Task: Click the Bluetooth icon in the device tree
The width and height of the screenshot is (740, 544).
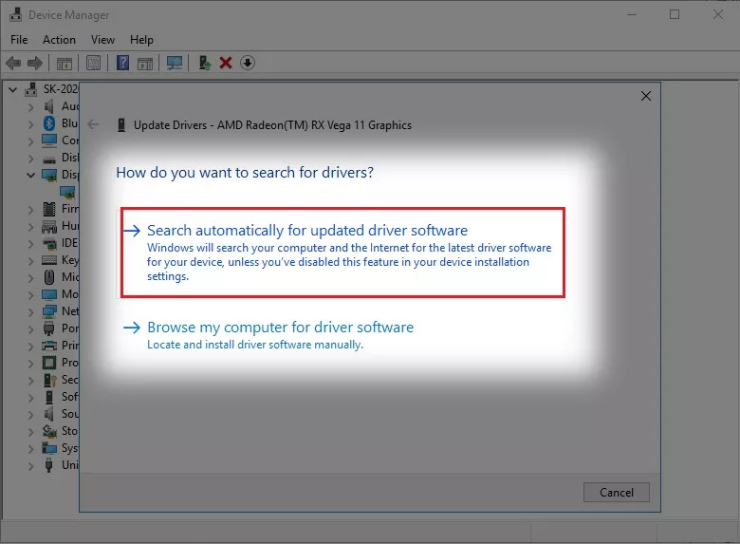Action: tap(49, 123)
